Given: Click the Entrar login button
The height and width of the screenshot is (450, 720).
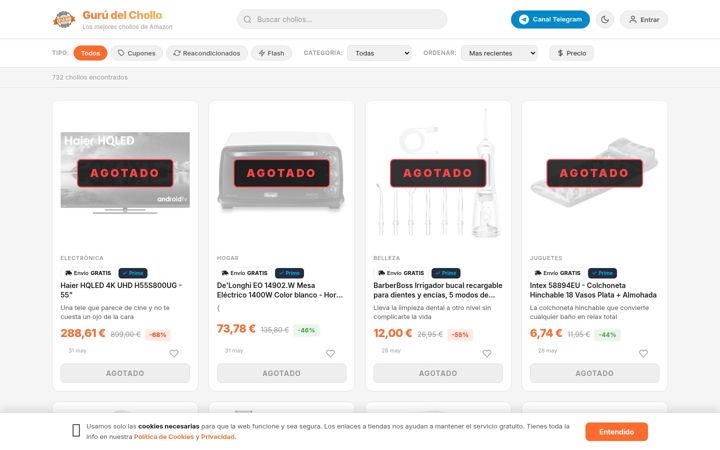Looking at the screenshot, I should point(644,19).
